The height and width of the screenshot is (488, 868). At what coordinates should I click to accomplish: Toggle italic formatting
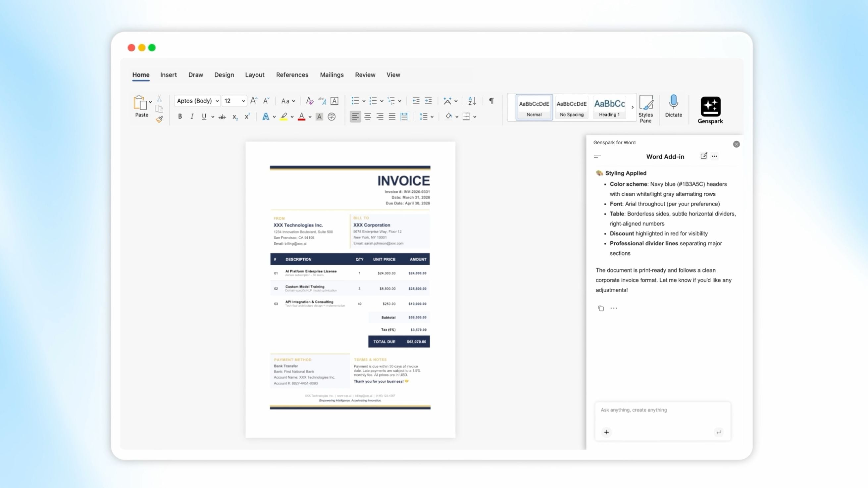click(192, 117)
